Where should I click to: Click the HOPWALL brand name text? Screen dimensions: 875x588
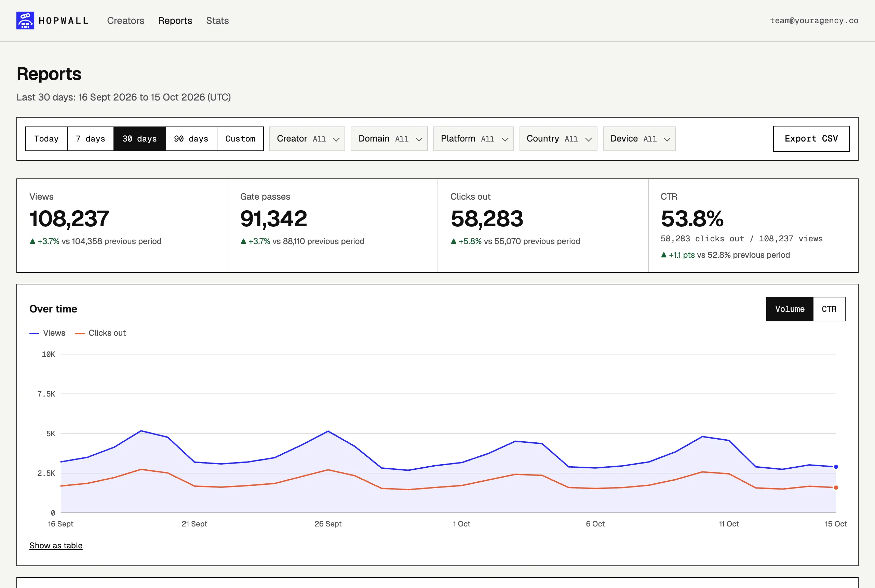coord(64,21)
